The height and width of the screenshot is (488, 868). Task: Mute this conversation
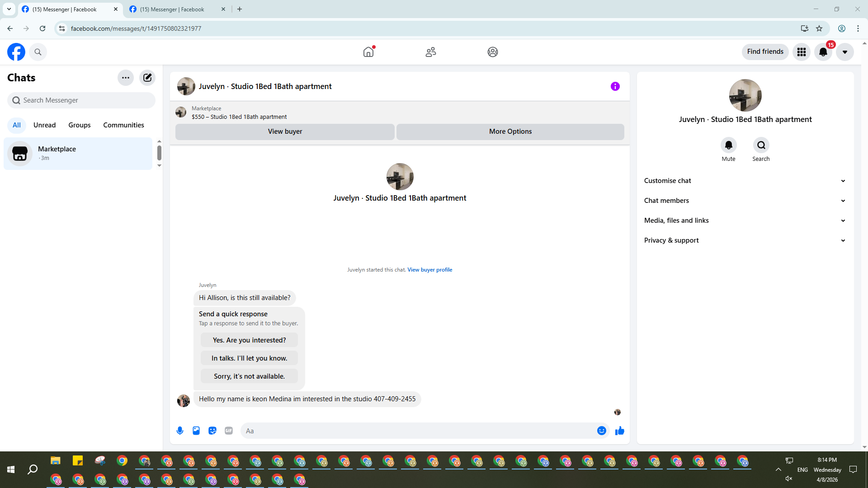728,145
